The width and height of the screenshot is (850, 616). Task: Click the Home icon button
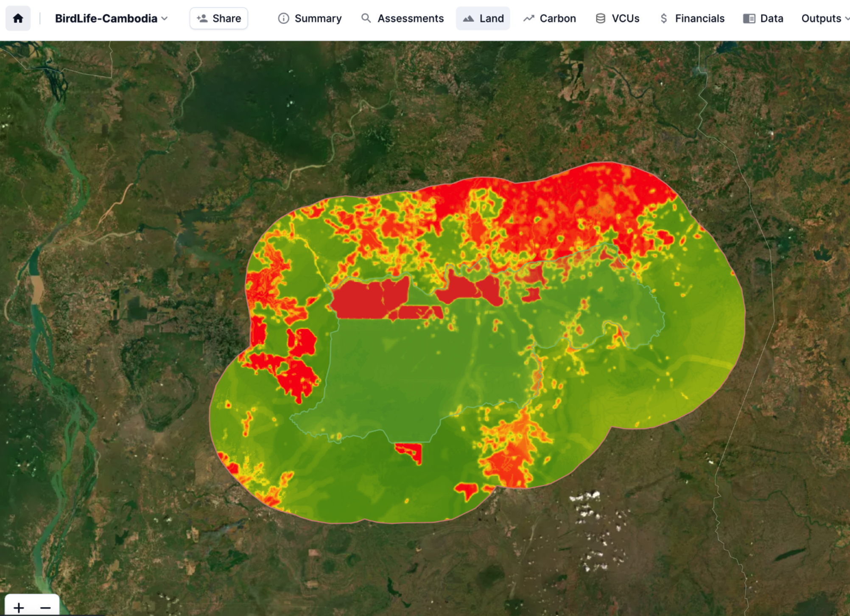click(18, 18)
